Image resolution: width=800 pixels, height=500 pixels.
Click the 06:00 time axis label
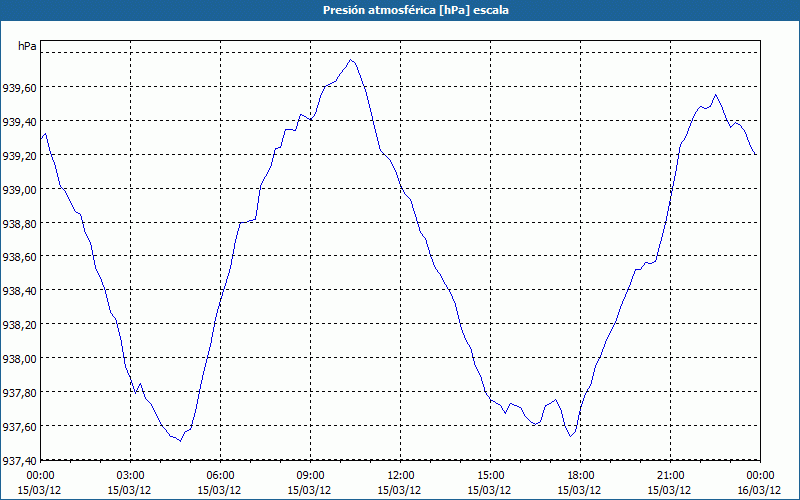pos(220,475)
